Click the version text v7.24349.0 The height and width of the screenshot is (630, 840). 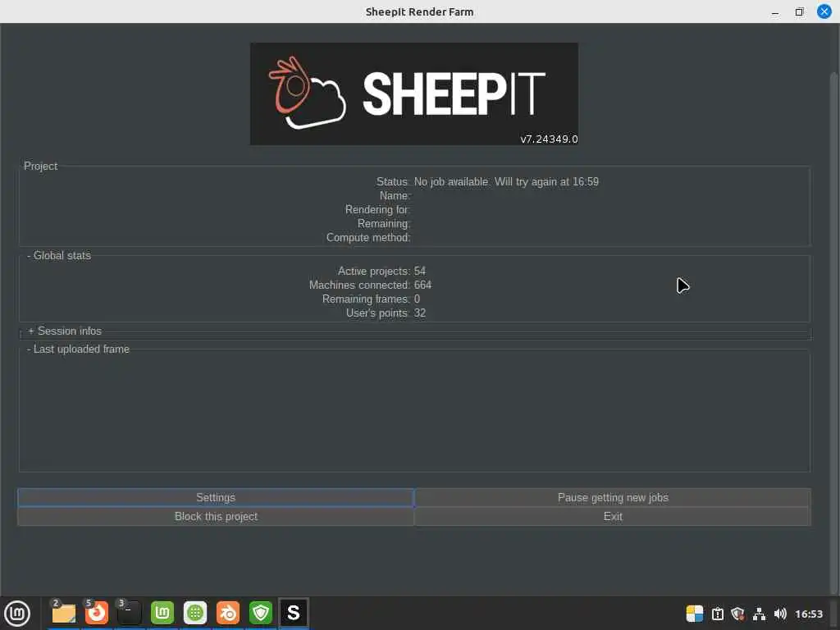click(549, 139)
